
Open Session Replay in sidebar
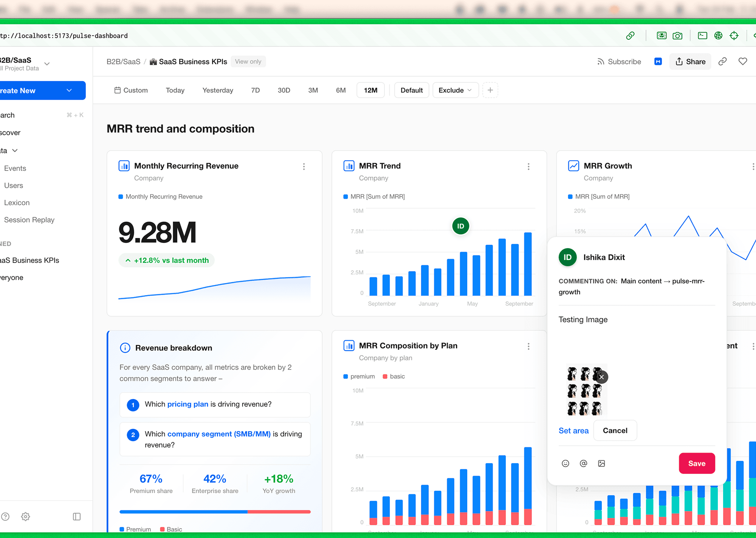coord(29,220)
